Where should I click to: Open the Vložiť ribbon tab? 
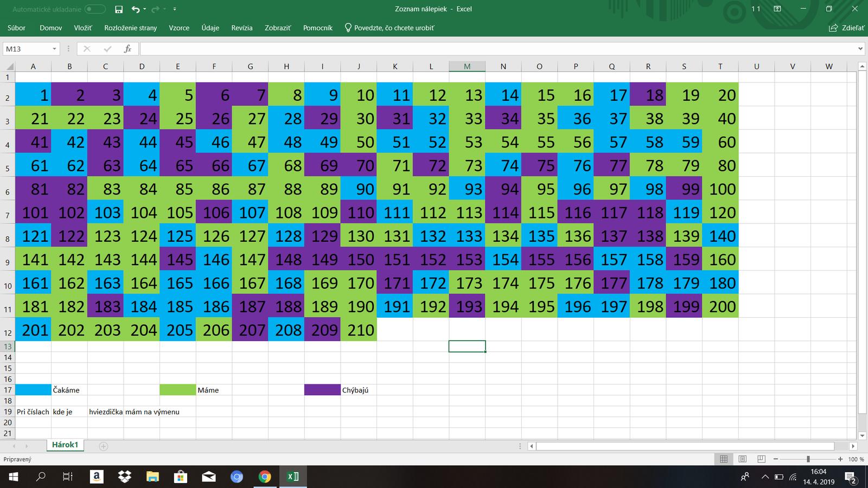83,28
